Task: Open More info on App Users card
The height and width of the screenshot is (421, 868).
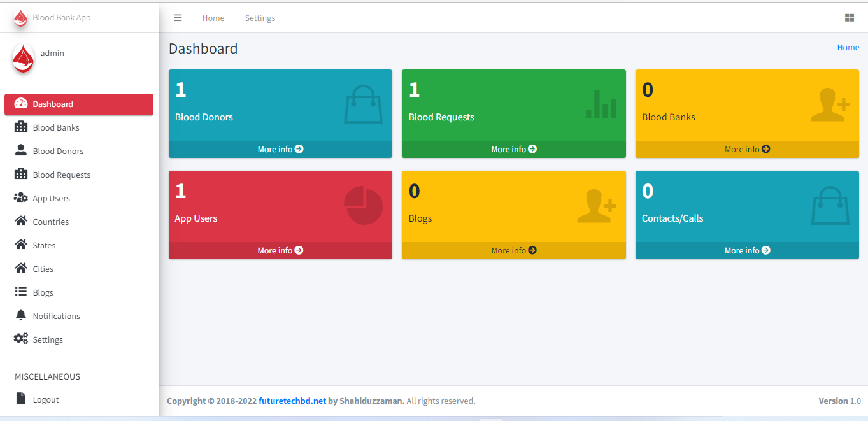Action: pyautogui.click(x=280, y=250)
